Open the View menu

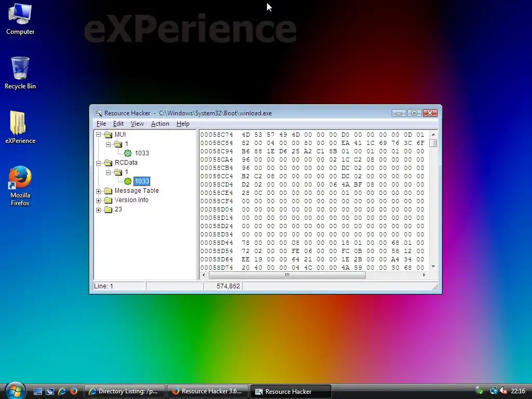click(137, 124)
